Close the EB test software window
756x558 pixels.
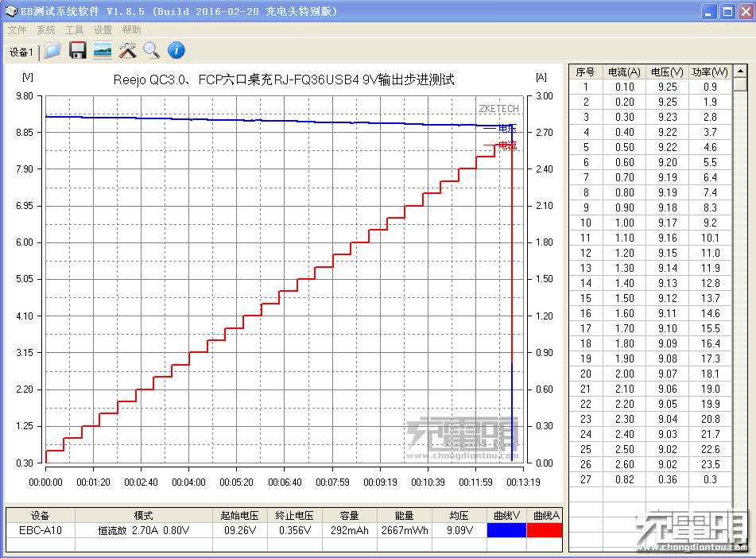[x=746, y=12]
